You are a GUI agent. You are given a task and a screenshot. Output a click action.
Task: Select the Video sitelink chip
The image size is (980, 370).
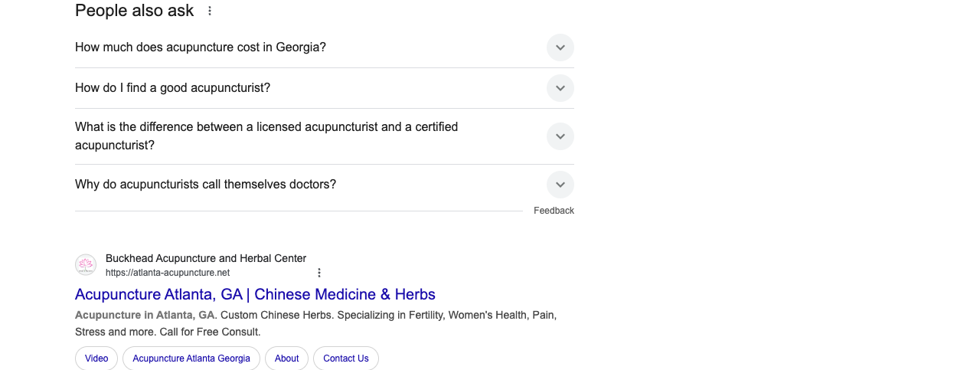[96, 359]
